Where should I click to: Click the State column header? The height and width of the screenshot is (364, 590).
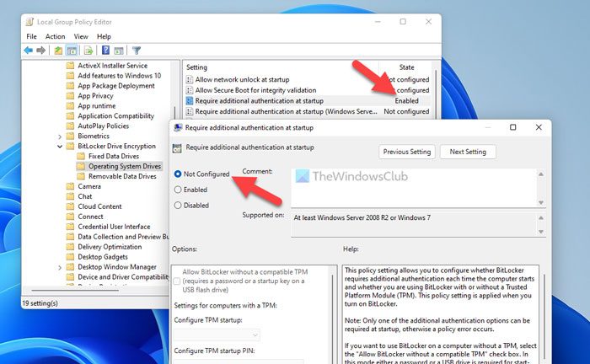pyautogui.click(x=406, y=67)
